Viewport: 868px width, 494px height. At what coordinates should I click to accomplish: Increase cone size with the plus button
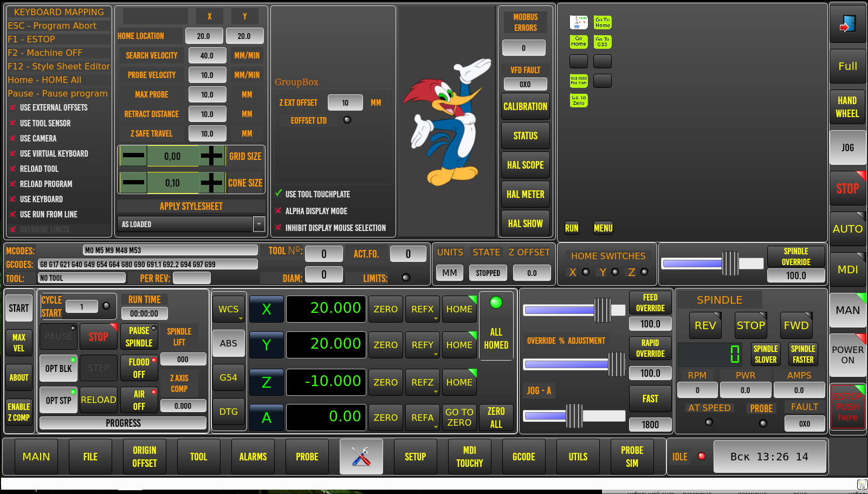pos(211,183)
